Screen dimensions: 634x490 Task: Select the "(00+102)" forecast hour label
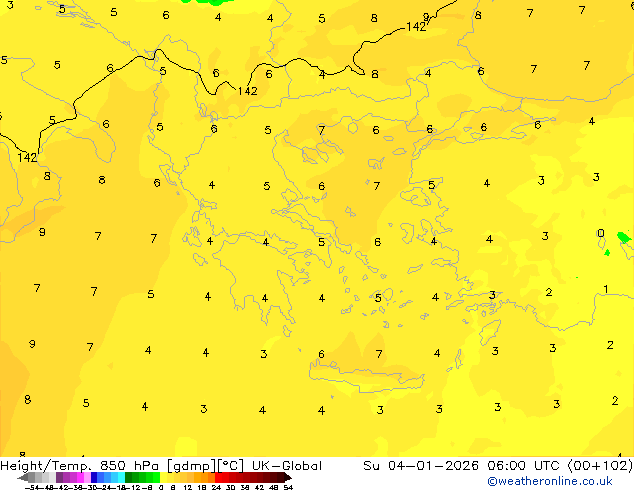(x=600, y=466)
